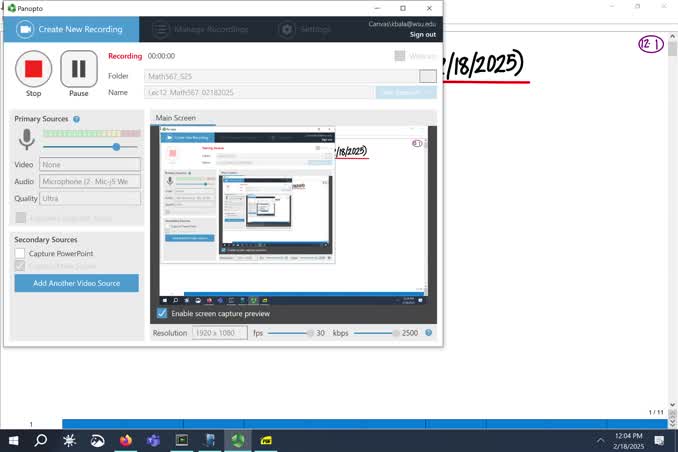Open Firefox from the taskbar
This screenshot has height=452, width=678.
tap(125, 440)
